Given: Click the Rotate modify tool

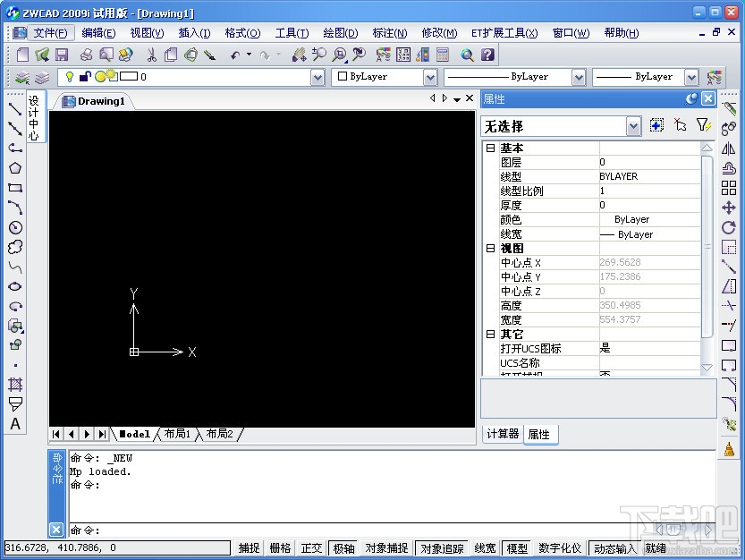Looking at the screenshot, I should pyautogui.click(x=728, y=228).
